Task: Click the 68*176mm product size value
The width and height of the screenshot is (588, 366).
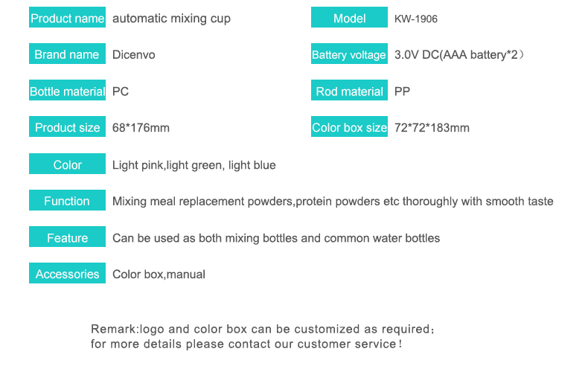Action: (x=141, y=128)
